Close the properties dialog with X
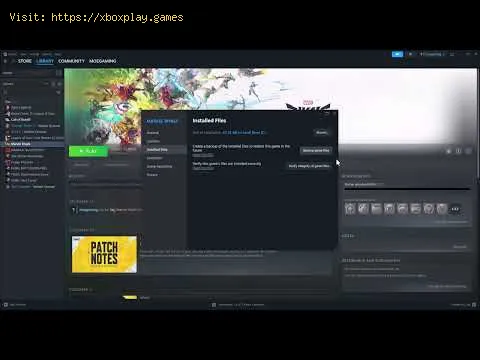Image resolution: width=480 pixels, height=360 pixels. pyautogui.click(x=334, y=114)
